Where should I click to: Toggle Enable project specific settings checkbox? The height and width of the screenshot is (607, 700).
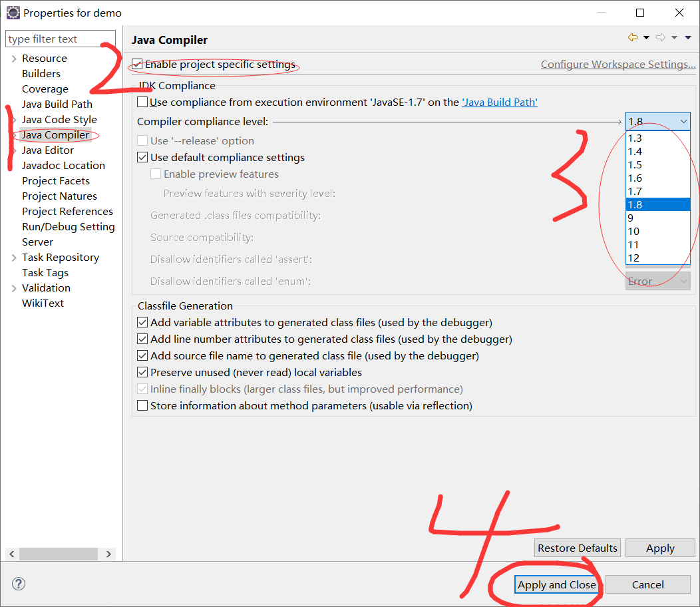(138, 65)
